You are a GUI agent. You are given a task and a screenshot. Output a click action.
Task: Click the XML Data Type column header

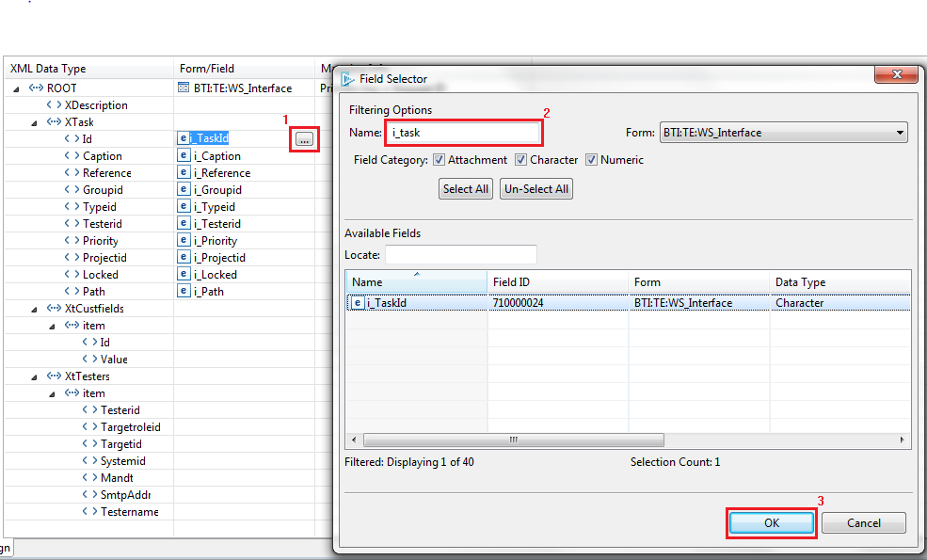click(x=88, y=69)
